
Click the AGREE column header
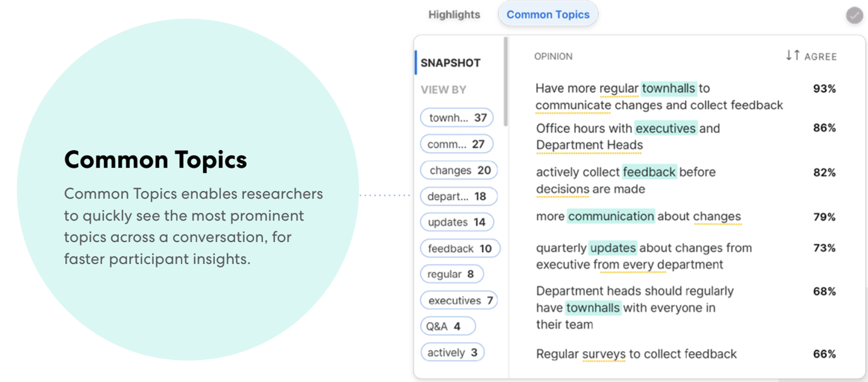(x=820, y=57)
